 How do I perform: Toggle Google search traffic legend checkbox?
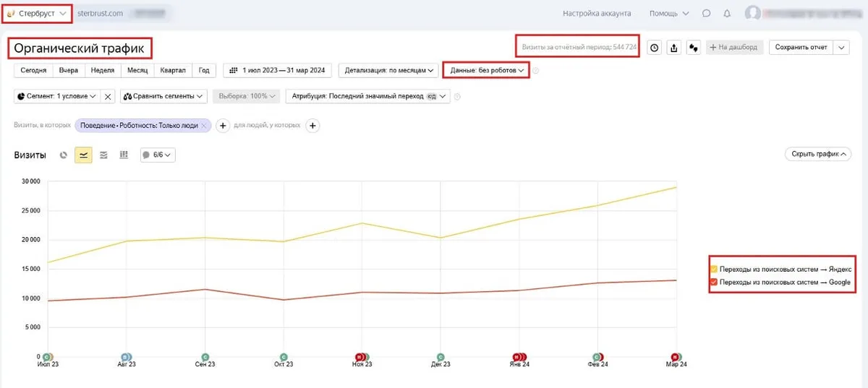[713, 283]
